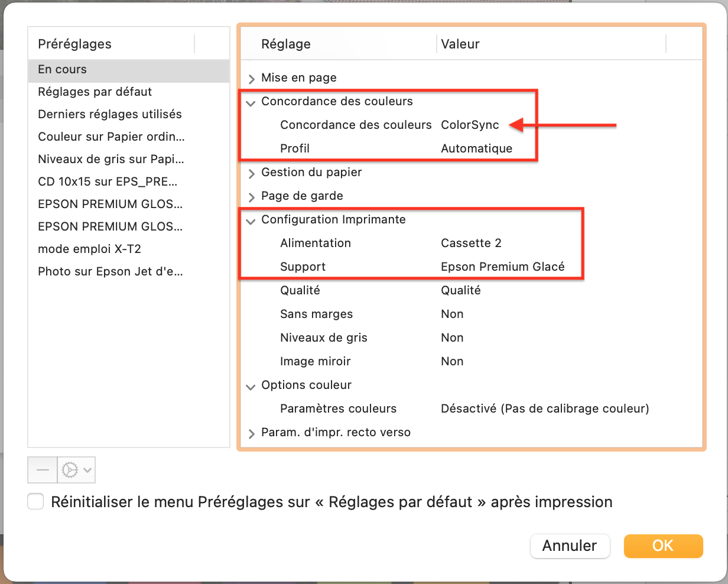Click the Epson Premium Glacé value
The width and height of the screenshot is (728, 584).
click(x=503, y=267)
